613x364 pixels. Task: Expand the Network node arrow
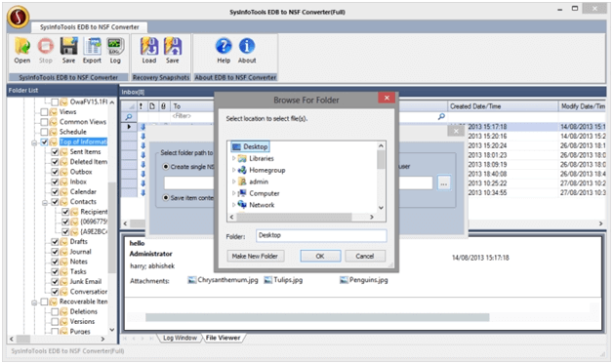[x=234, y=205]
